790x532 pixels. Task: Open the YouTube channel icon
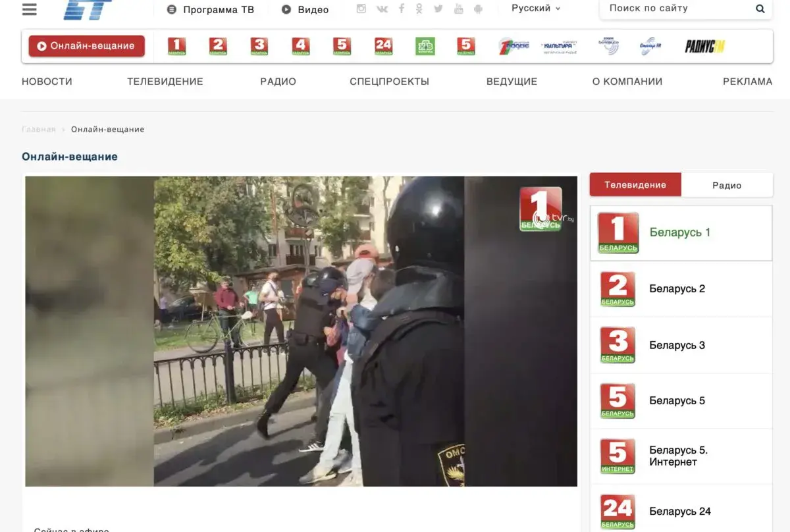coord(458,9)
